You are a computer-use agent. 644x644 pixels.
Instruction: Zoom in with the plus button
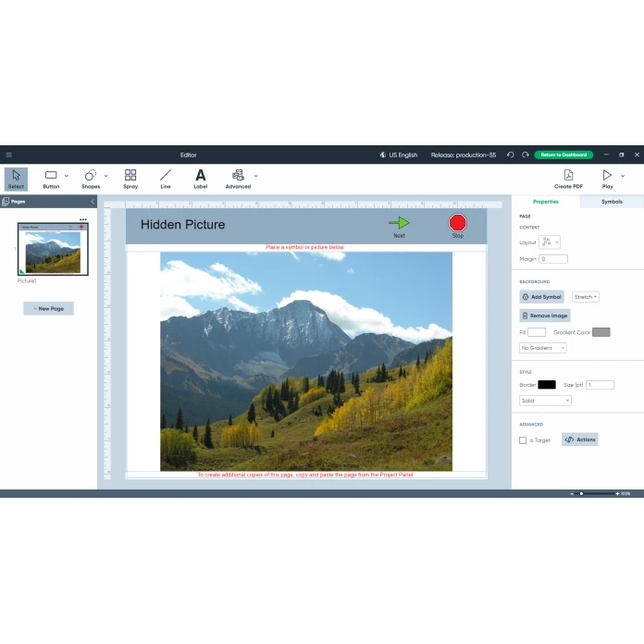(x=617, y=494)
